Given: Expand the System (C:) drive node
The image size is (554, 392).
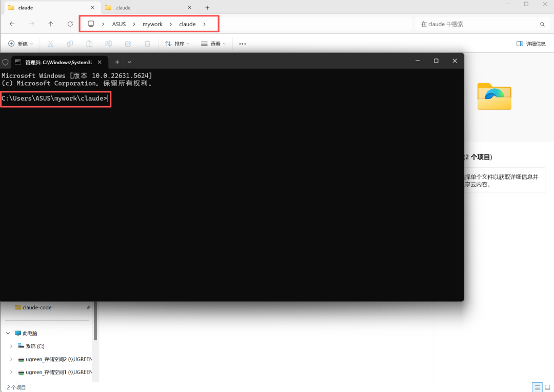Looking at the screenshot, I should [11, 346].
